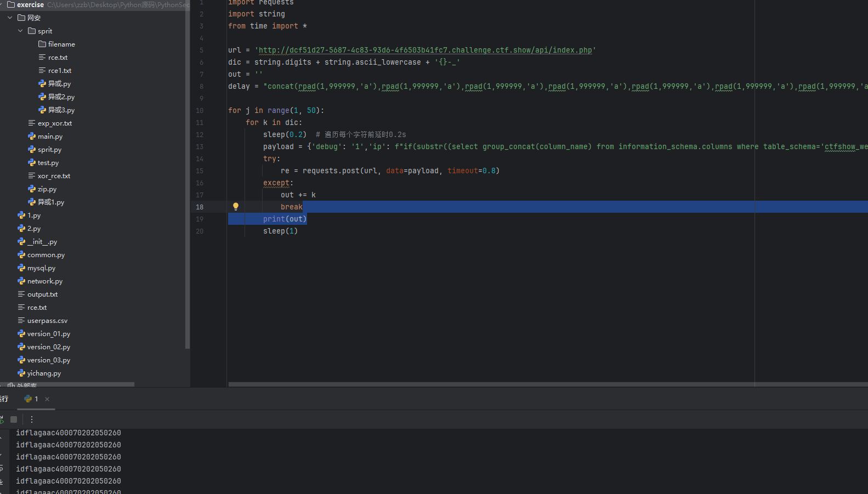Click 'requests.post' call on line 15
The image size is (868, 494).
pos(339,171)
